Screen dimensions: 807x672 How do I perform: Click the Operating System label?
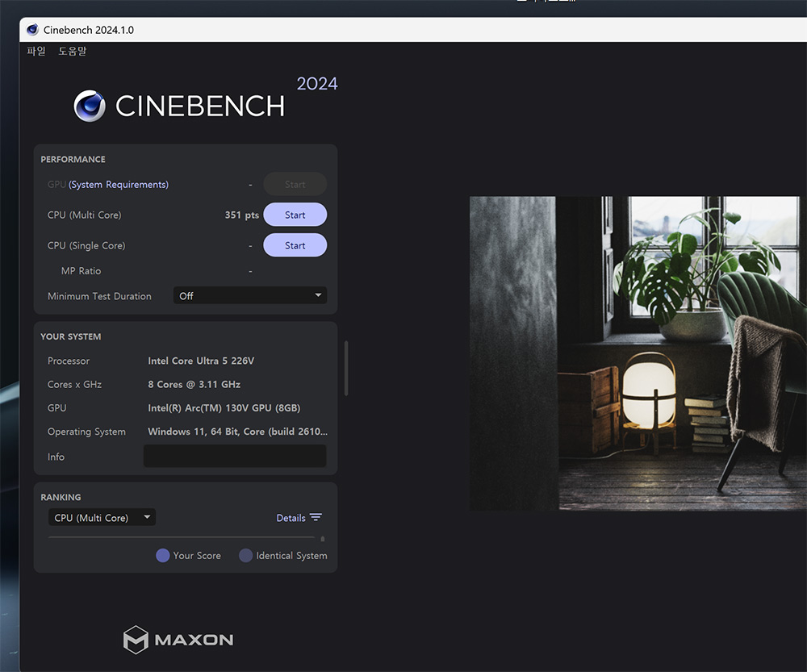86,432
